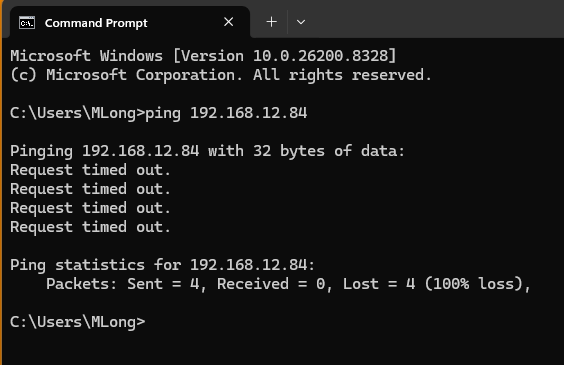This screenshot has height=365, width=564.
Task: Click the first Request timed out line
Action: tap(90, 170)
